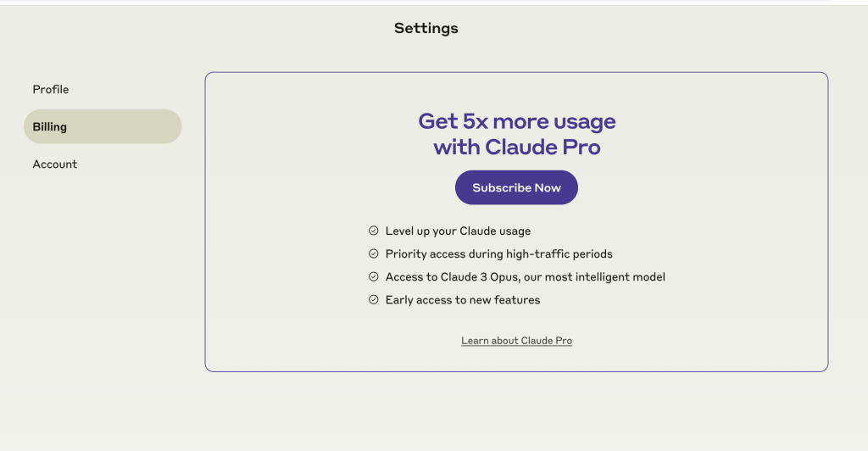Screen dimensions: 868x451
Task: Click the 'Get 5x more usage' headline line
Action: (516, 121)
